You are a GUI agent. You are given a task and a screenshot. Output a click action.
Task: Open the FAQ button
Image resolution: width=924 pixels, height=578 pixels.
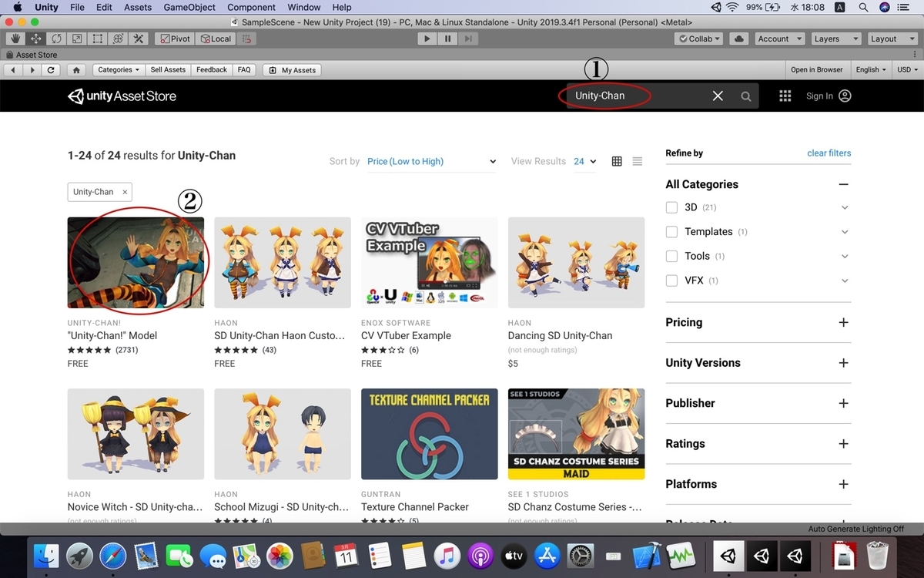point(244,69)
